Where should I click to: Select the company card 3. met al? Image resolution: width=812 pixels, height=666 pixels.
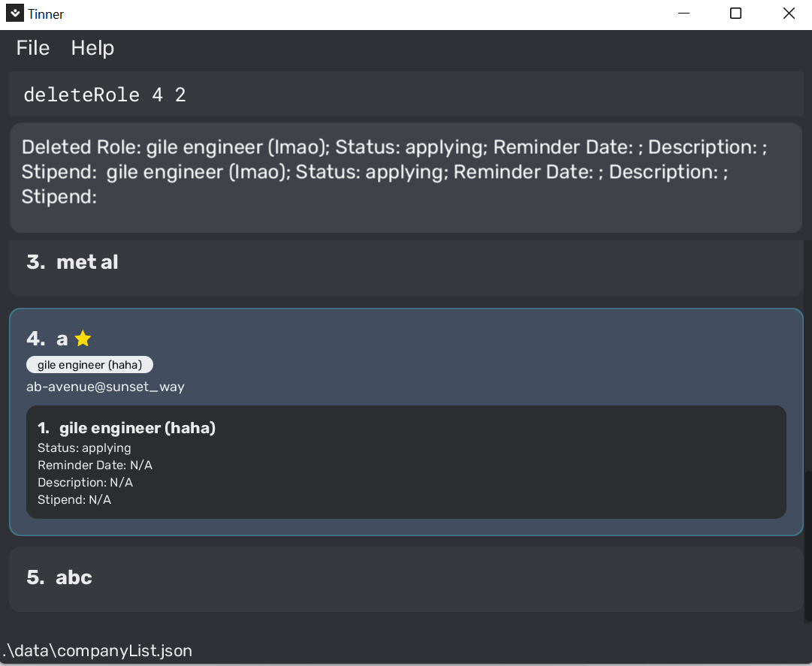coord(406,267)
